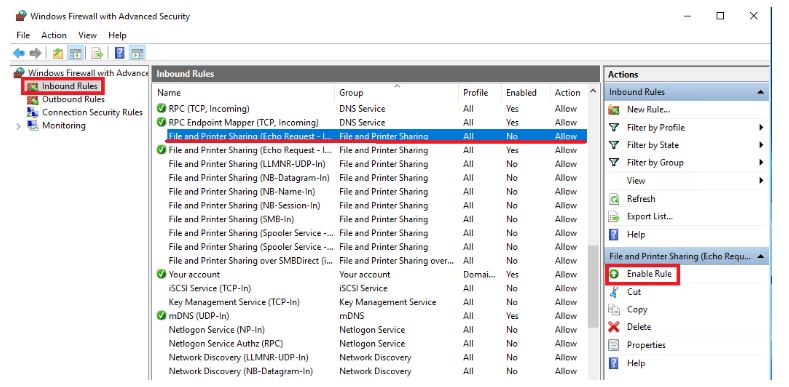The height and width of the screenshot is (387, 789).
Task: Select the iSCSI Service (TCP-In) rule
Action: [x=370, y=288]
